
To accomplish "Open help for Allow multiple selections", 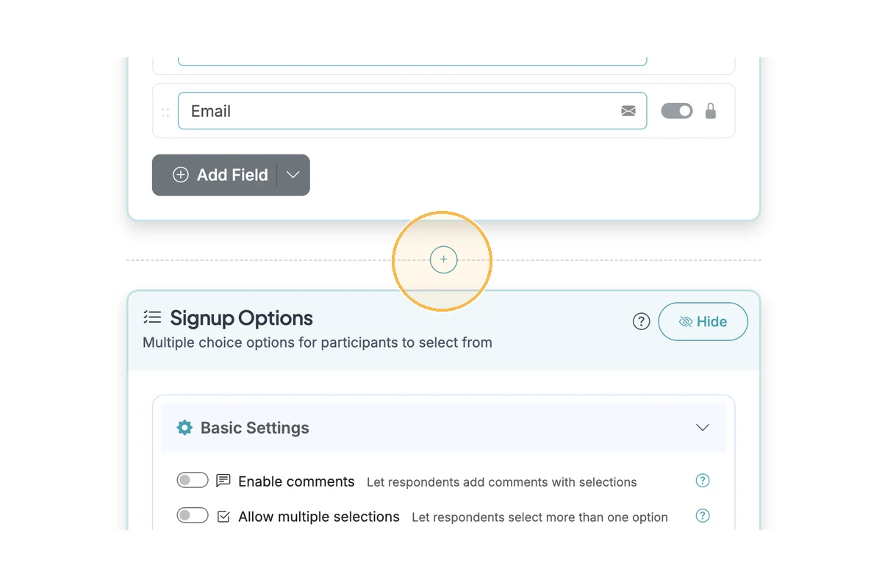I will coord(703,516).
